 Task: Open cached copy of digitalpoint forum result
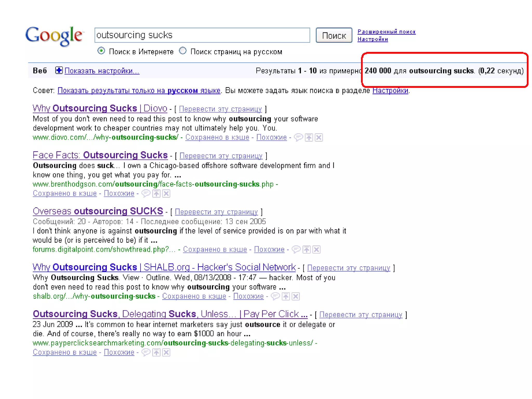[x=215, y=249]
